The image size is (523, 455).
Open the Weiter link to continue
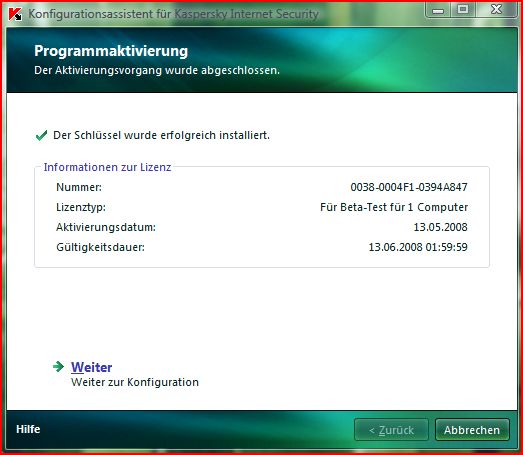tap(91, 367)
